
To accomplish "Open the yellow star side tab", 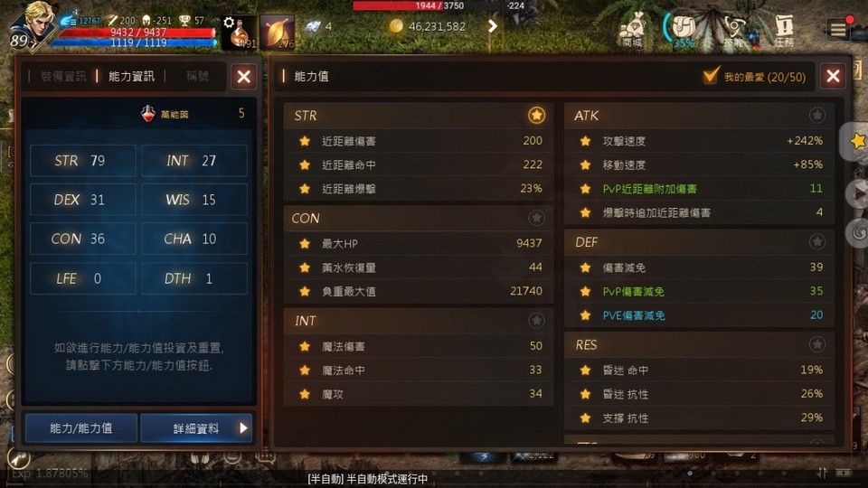I will [x=857, y=141].
